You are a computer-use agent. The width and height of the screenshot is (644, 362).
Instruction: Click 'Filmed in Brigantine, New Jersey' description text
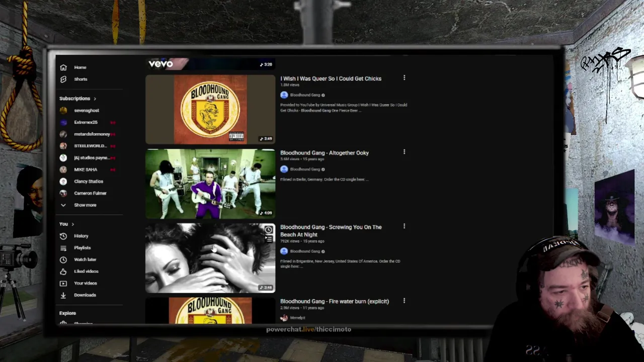click(x=340, y=263)
